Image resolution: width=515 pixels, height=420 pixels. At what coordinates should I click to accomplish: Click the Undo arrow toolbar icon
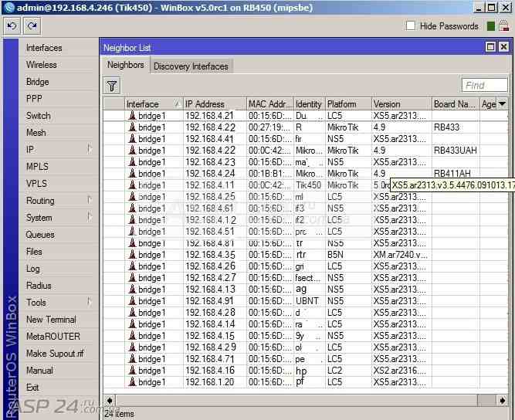point(12,26)
